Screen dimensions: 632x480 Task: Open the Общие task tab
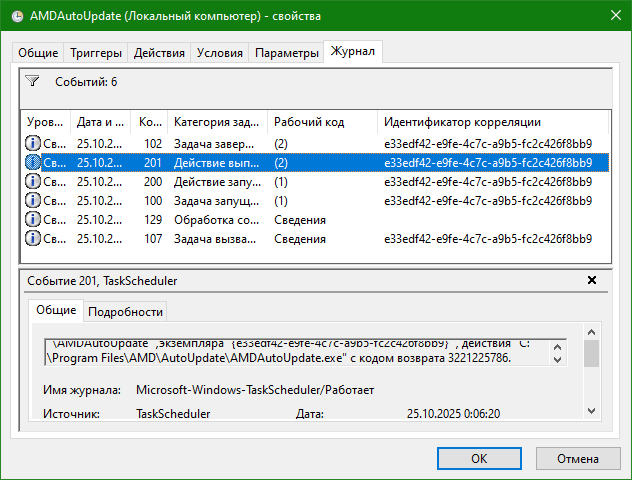pyautogui.click(x=38, y=53)
